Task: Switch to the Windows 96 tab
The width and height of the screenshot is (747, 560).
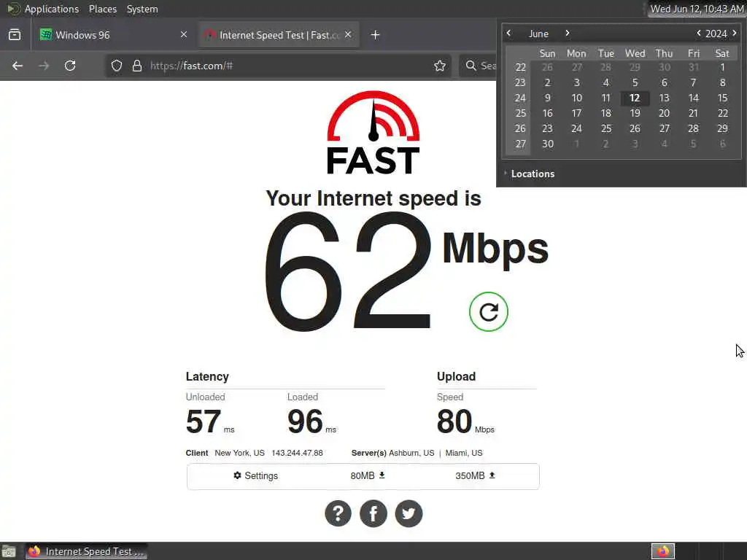Action: point(114,35)
